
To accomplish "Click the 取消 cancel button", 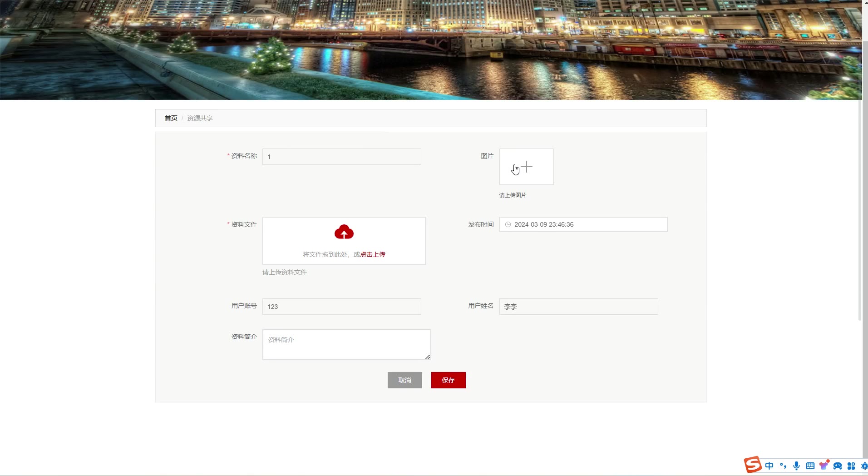I will click(405, 380).
